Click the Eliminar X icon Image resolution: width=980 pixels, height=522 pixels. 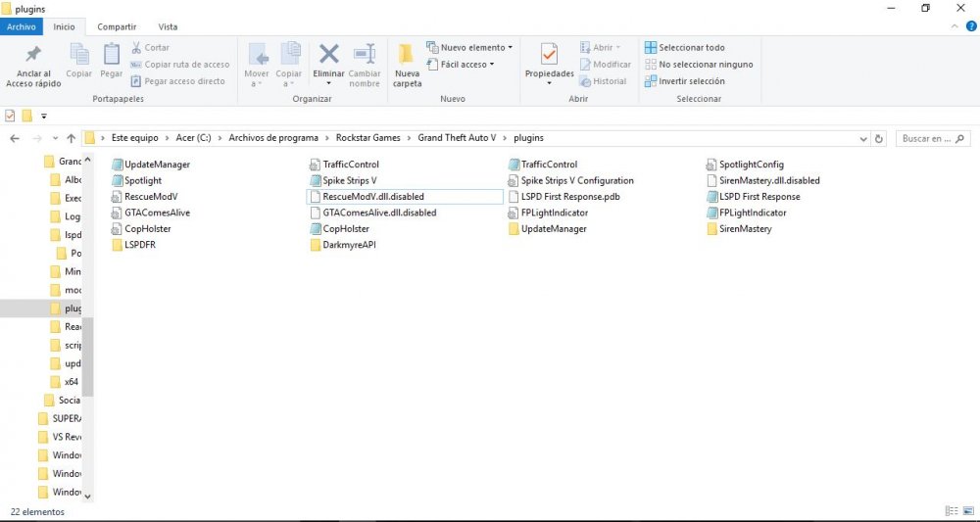(x=328, y=54)
